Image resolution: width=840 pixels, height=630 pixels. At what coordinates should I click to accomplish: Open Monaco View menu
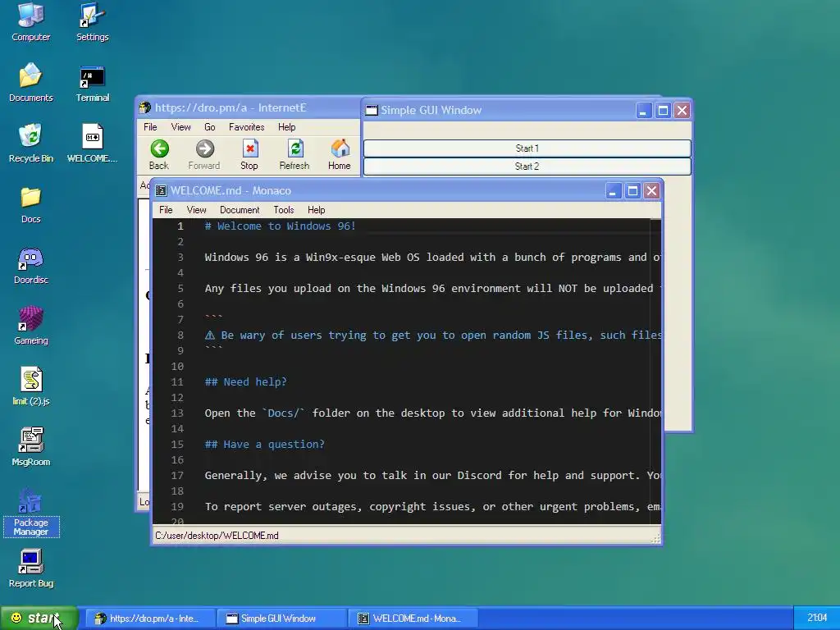[197, 210]
